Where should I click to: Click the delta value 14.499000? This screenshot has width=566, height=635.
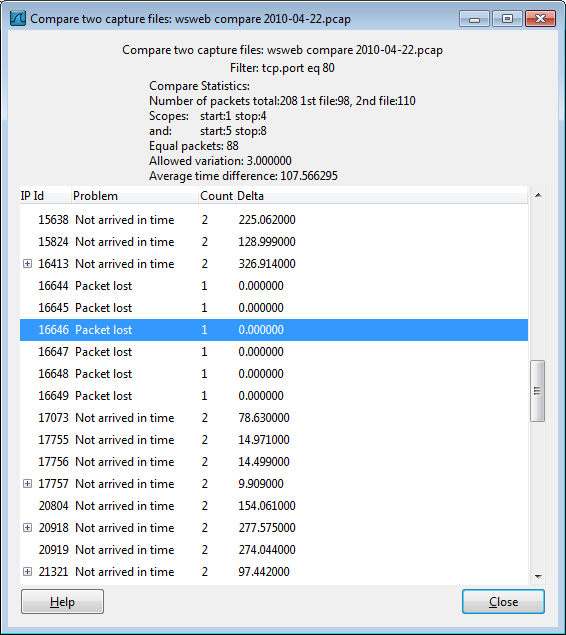pos(264,462)
